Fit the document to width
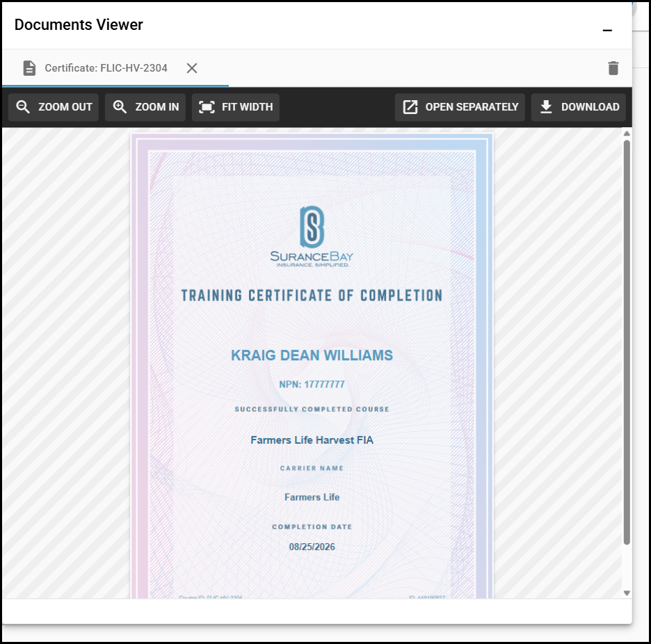 pos(235,107)
